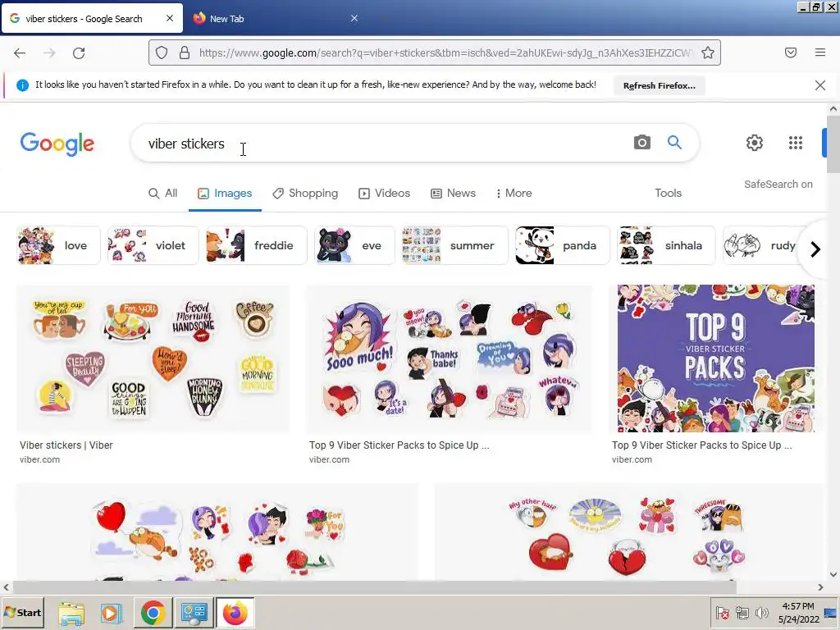
Task: Click the Google logo
Action: [x=57, y=144]
